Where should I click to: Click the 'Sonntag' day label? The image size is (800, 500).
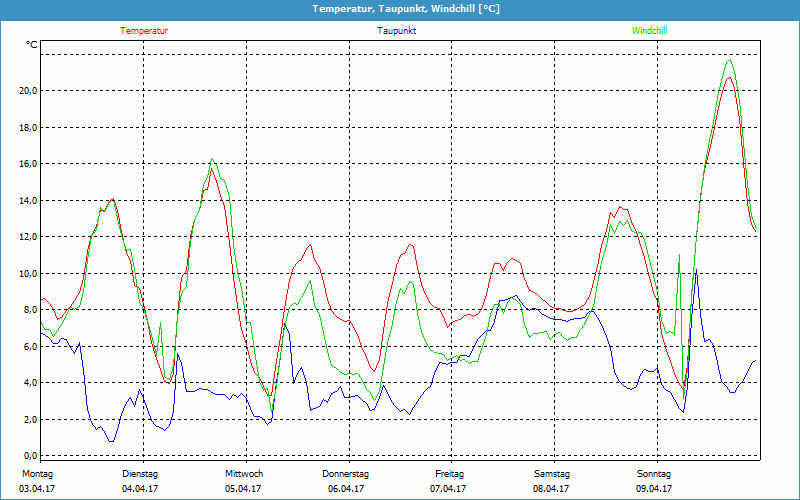click(x=654, y=474)
